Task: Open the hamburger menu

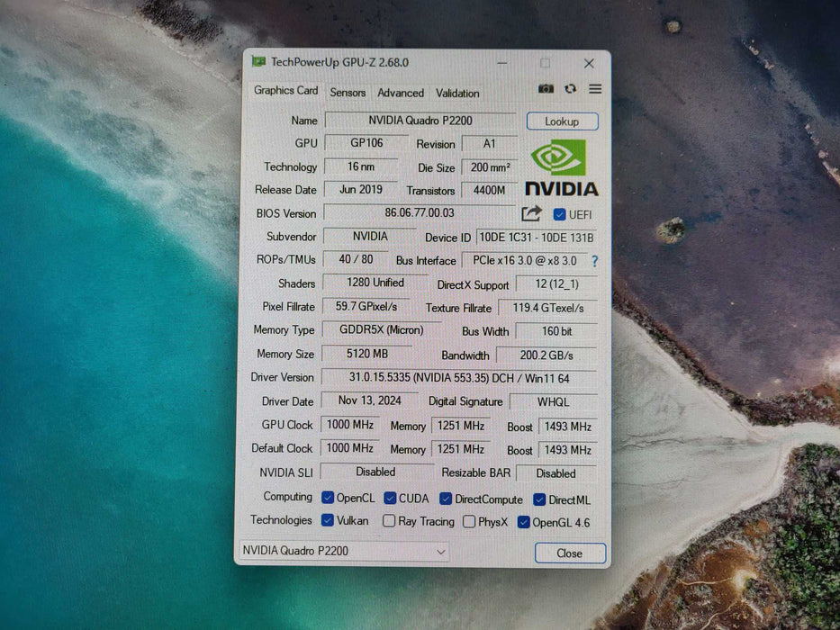Action: [x=594, y=89]
